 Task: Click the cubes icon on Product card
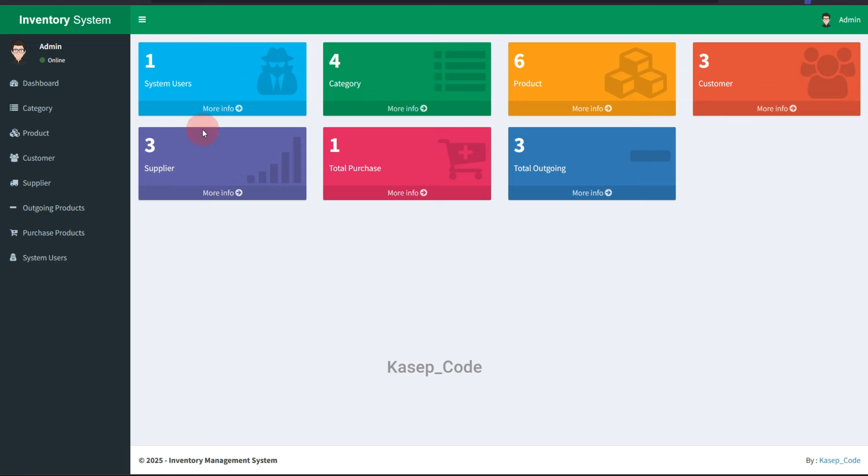(x=636, y=73)
